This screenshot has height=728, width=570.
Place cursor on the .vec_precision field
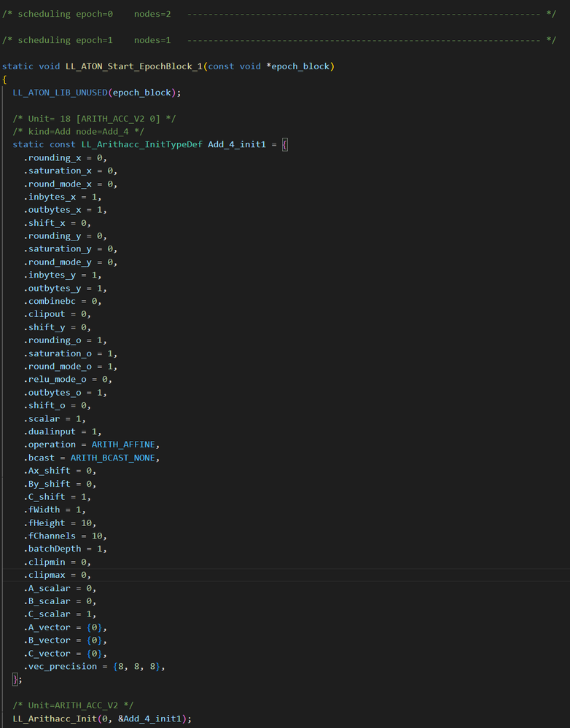point(63,666)
